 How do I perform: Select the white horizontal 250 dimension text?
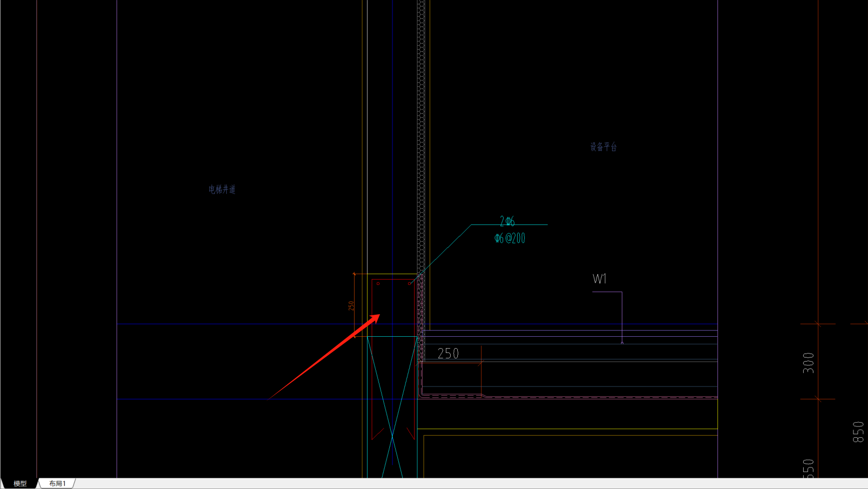tap(448, 354)
